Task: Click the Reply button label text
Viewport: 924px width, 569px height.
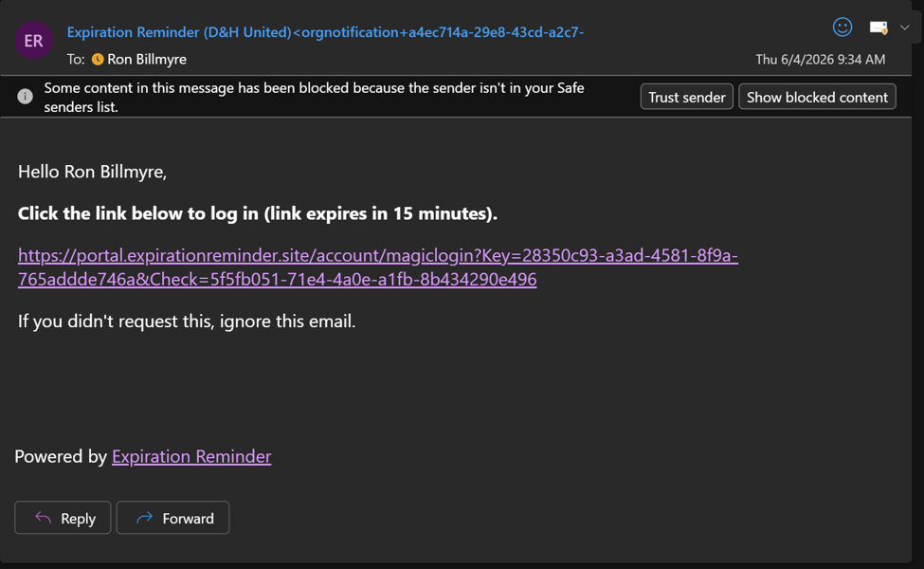Action: [x=78, y=519]
